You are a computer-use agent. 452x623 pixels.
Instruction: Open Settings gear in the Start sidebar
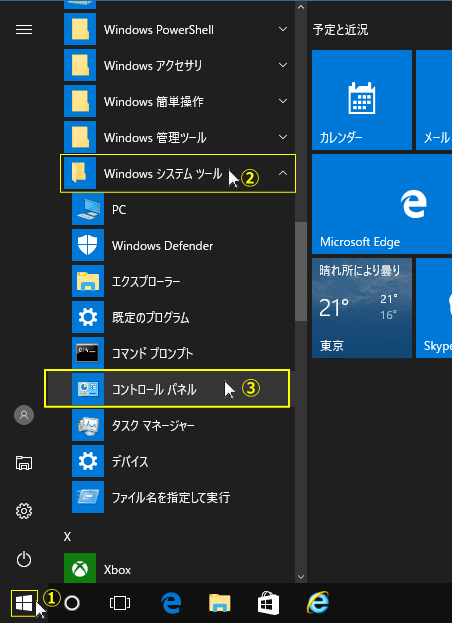click(24, 511)
